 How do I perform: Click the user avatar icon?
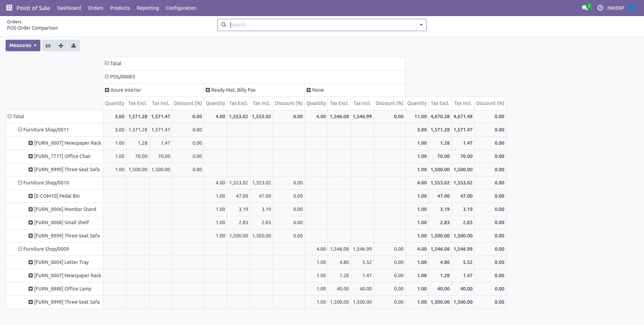[633, 8]
